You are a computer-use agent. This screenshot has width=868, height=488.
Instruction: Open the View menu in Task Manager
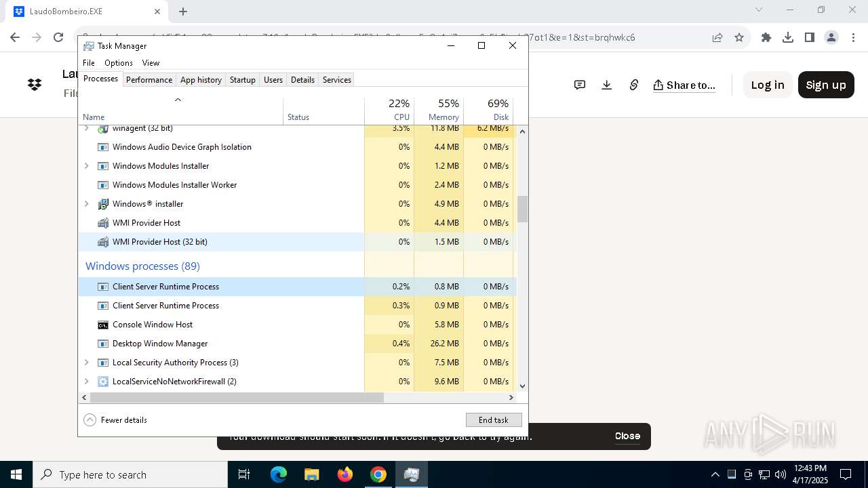[x=151, y=62]
